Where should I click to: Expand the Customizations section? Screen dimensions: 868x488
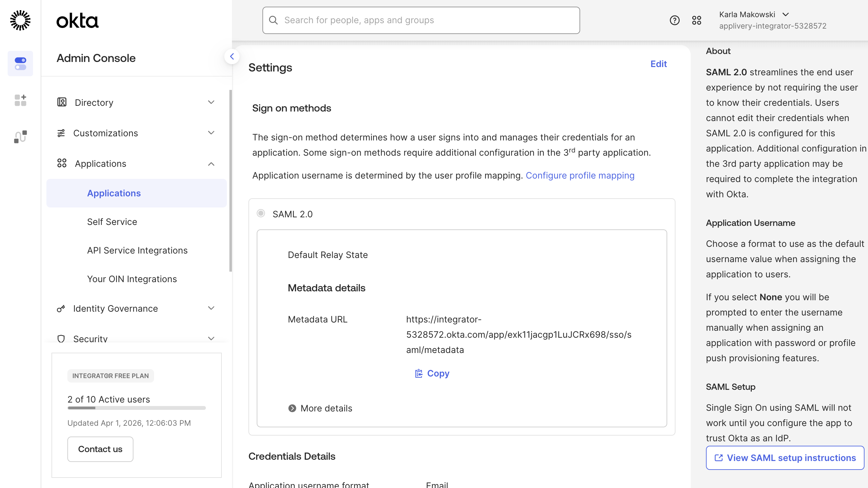(x=211, y=133)
